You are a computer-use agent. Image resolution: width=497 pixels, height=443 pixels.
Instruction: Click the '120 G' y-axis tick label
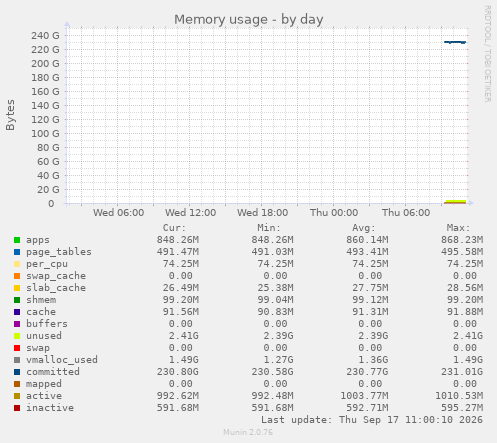(45, 120)
